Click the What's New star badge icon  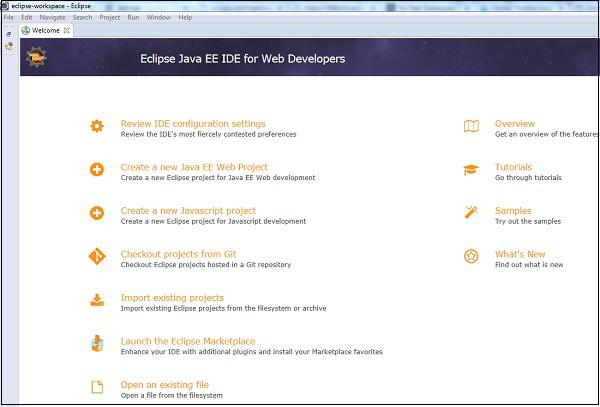pyautogui.click(x=471, y=256)
